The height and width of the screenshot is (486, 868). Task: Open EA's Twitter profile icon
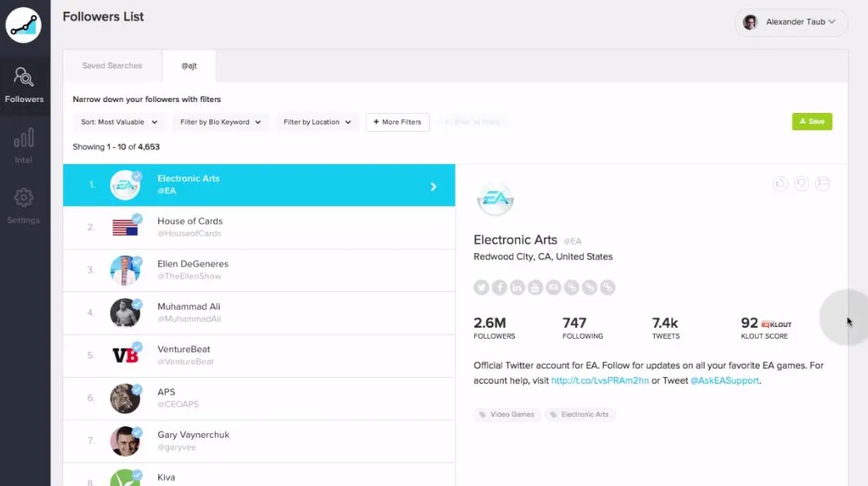[481, 287]
